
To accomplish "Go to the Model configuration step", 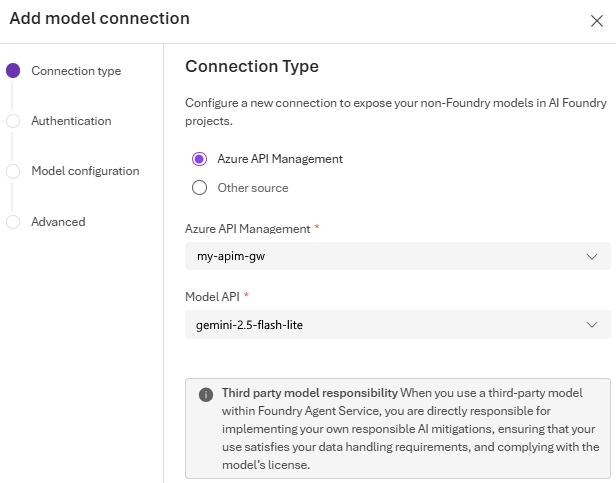I will point(85,171).
